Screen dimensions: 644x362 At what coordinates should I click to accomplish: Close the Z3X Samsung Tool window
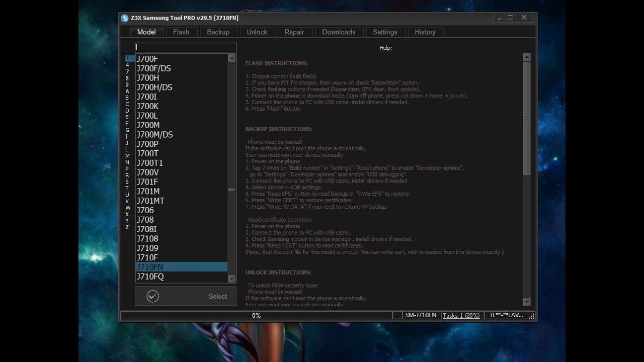tap(524, 18)
